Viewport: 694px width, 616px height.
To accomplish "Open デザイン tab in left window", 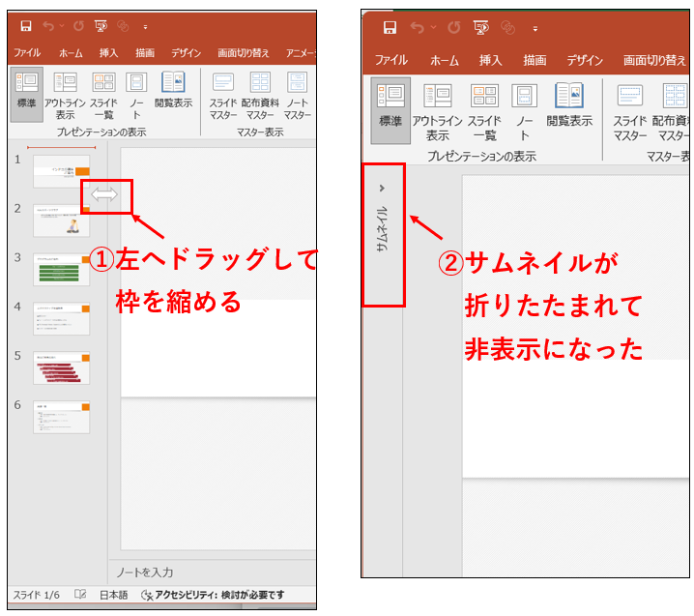I will point(186,53).
